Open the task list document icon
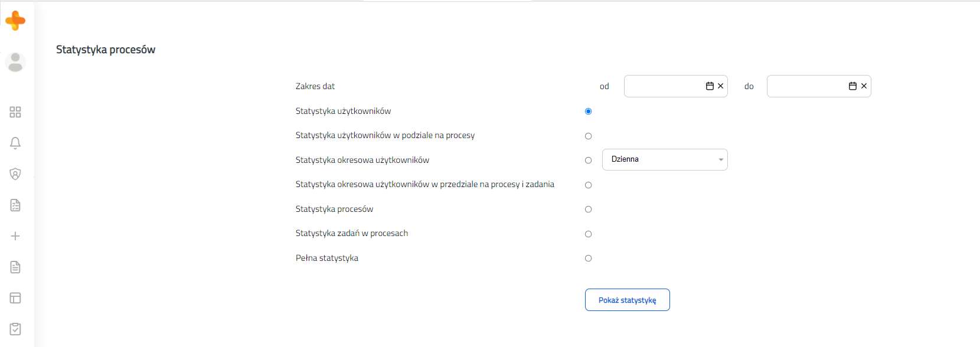Viewport: 980px width, 347px height. coord(15,205)
